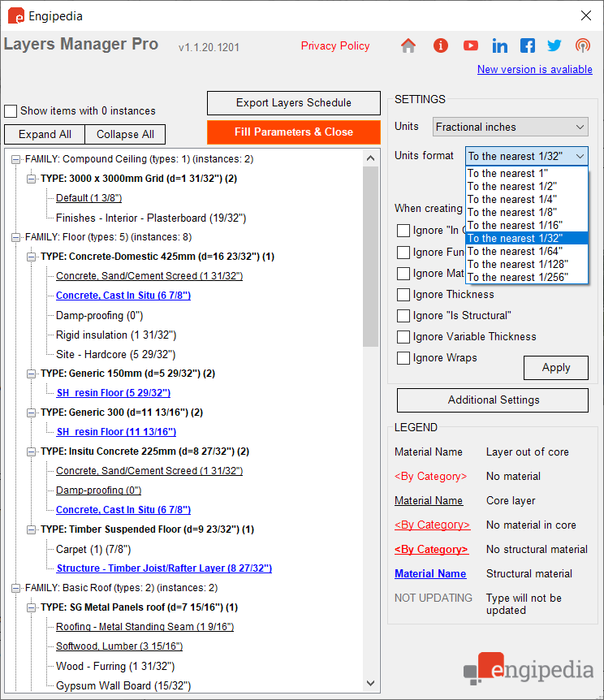Image resolution: width=604 pixels, height=700 pixels.
Task: Click the tree scrollbar down arrow
Action: click(370, 684)
